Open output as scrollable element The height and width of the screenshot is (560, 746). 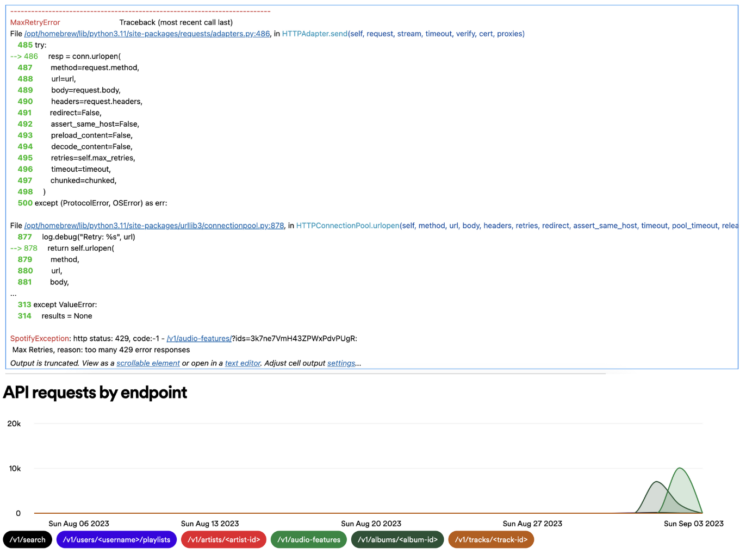pos(148,363)
